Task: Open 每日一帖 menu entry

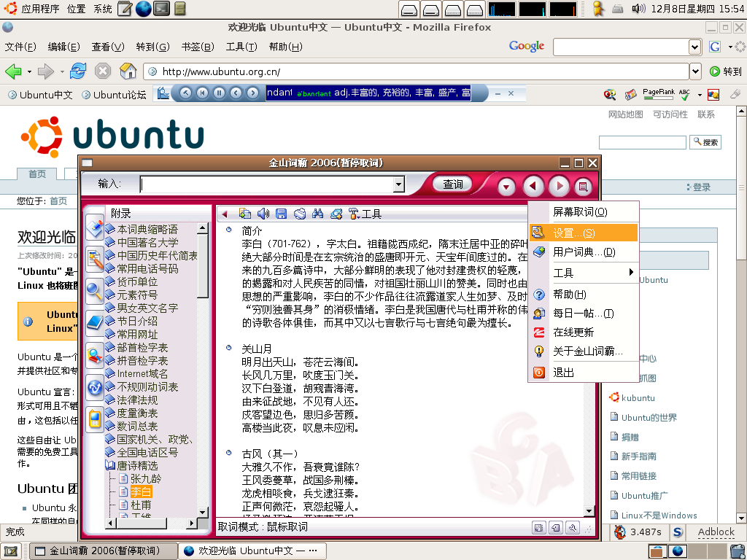Action: pyautogui.click(x=583, y=314)
